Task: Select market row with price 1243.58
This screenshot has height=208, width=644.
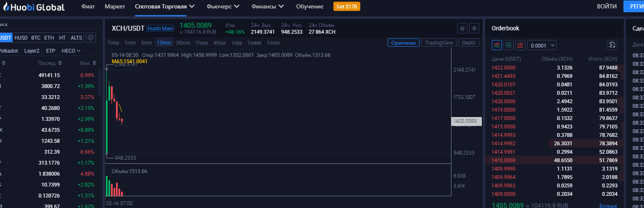Action: [48, 141]
